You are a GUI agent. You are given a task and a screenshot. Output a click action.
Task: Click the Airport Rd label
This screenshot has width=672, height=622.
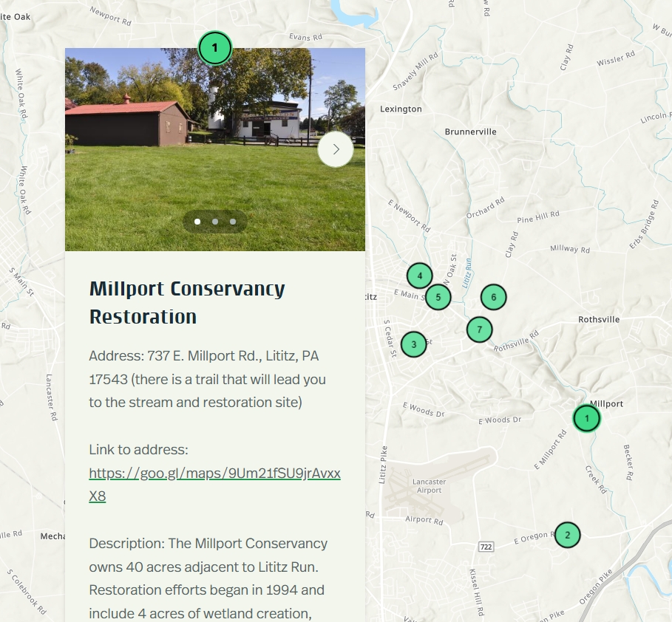click(424, 520)
